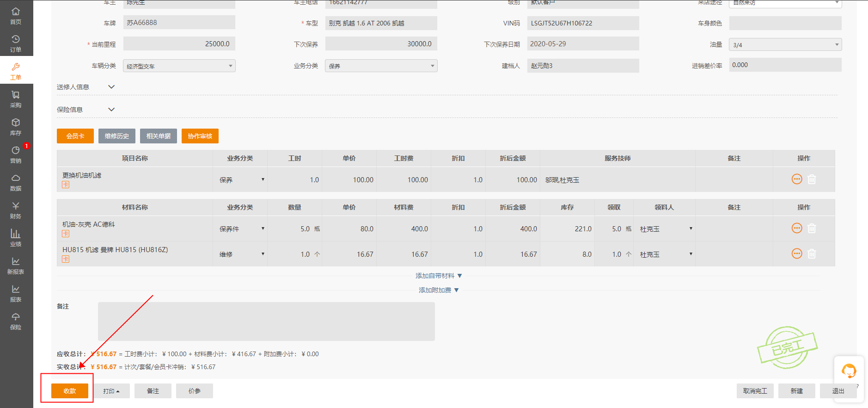The image size is (868, 408).
Task: Expand 添加附加费 section
Action: [439, 290]
